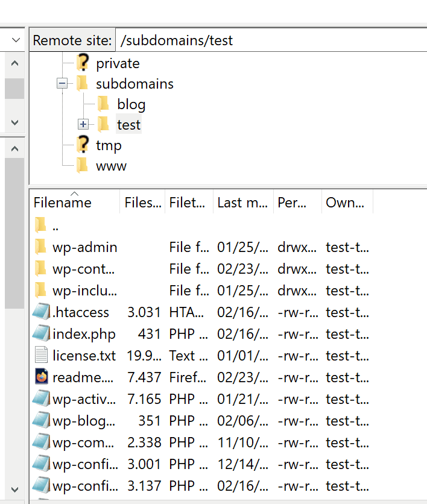Click the parent directory (..) folder icon
This screenshot has width=427, height=504.
[40, 224]
